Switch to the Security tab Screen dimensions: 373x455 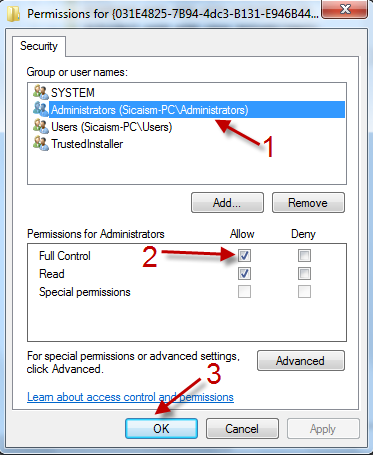click(39, 46)
